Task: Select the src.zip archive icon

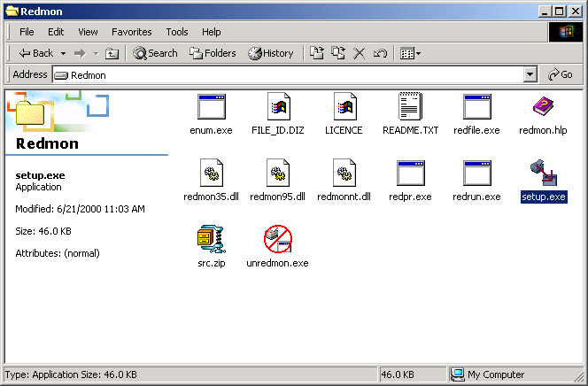Action: point(211,239)
